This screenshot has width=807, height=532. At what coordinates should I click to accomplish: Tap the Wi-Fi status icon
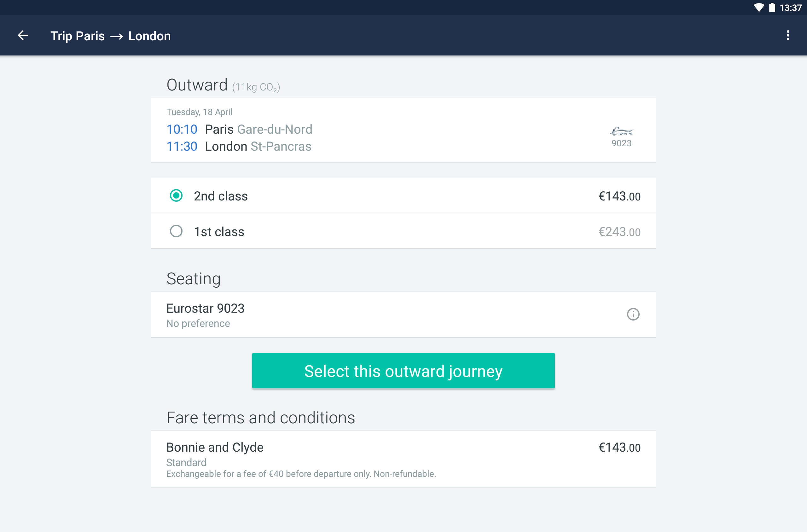[758, 8]
